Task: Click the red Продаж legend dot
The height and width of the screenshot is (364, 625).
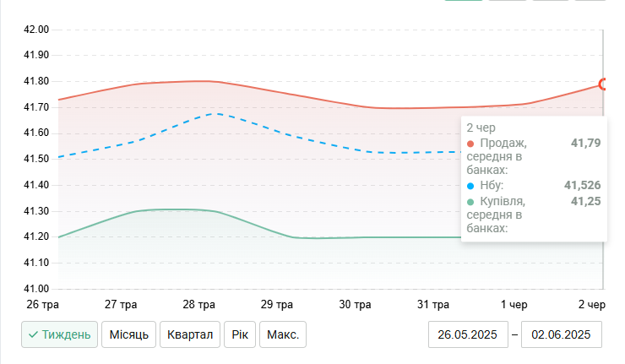Action: [470, 143]
